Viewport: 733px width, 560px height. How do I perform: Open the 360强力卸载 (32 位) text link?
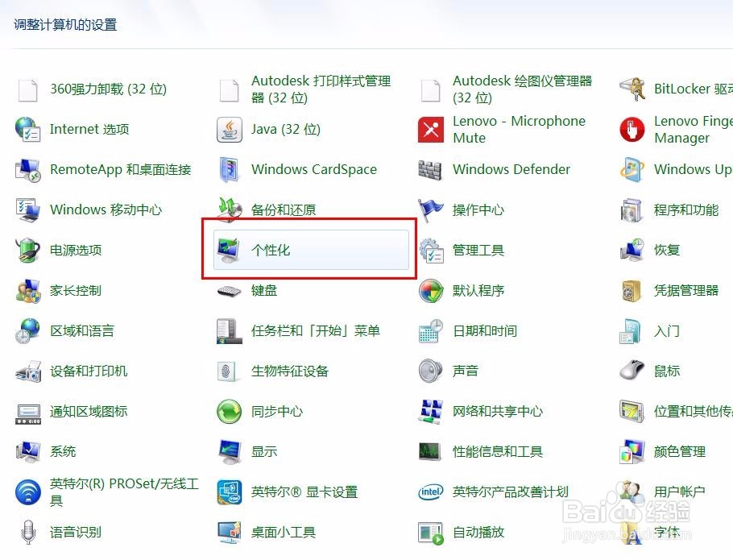(x=109, y=89)
